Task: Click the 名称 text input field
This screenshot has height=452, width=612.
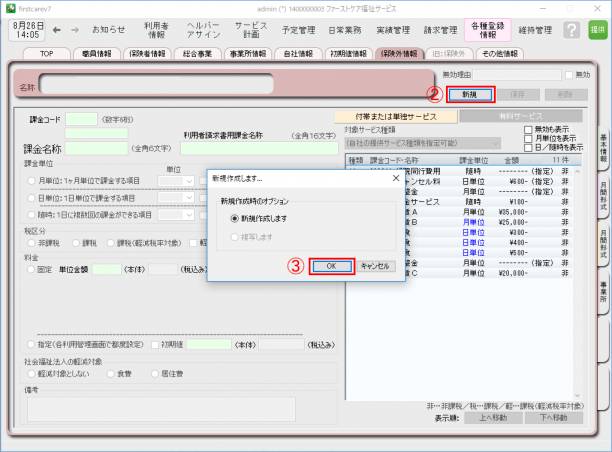Action: tap(155, 87)
